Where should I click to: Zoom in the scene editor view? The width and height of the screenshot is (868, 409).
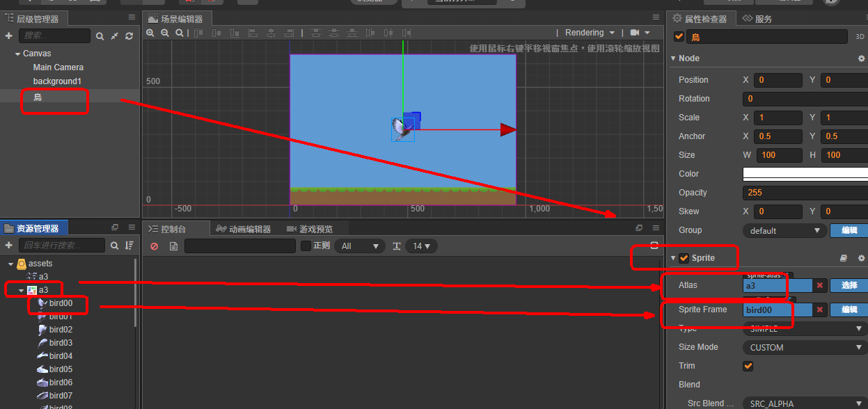(151, 33)
